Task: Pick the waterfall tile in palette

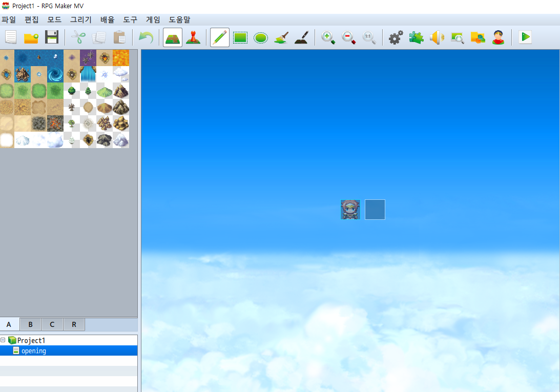Action: click(88, 74)
